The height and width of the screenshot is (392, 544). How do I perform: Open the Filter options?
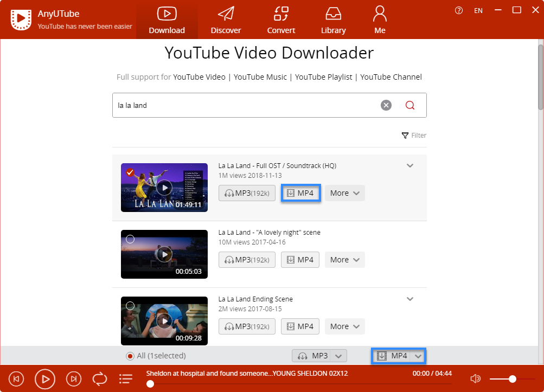click(414, 136)
